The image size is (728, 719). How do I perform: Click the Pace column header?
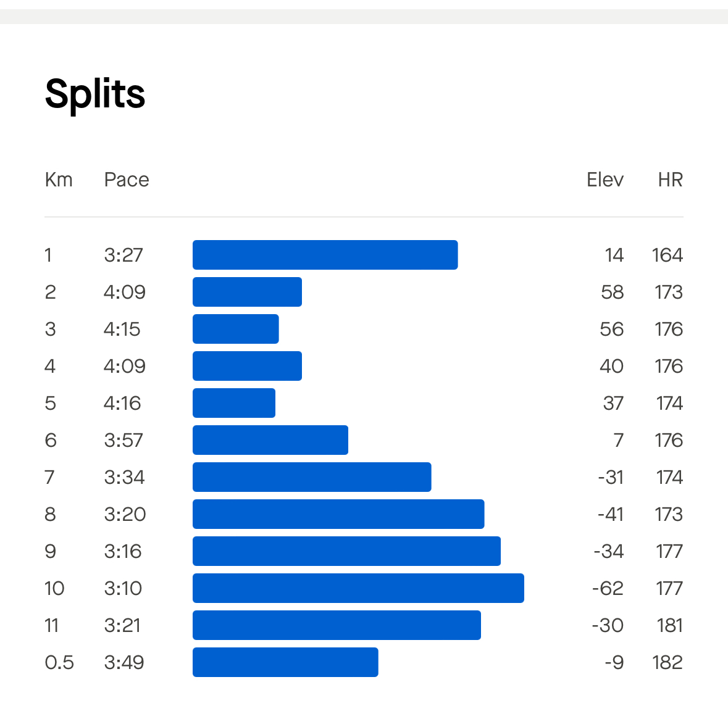pyautogui.click(x=127, y=180)
